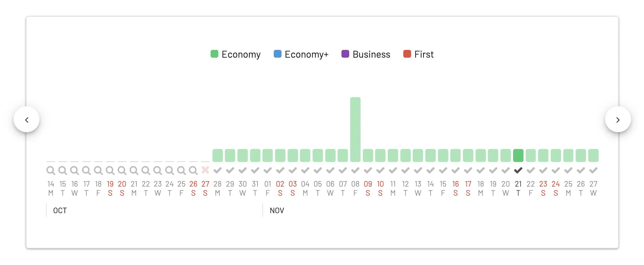Toggle the Economy legend item
The image size is (644, 265).
236,54
